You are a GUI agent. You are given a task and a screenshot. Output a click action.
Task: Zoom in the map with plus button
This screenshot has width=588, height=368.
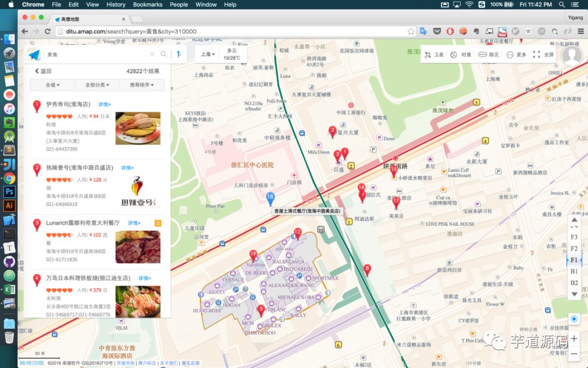click(x=574, y=339)
